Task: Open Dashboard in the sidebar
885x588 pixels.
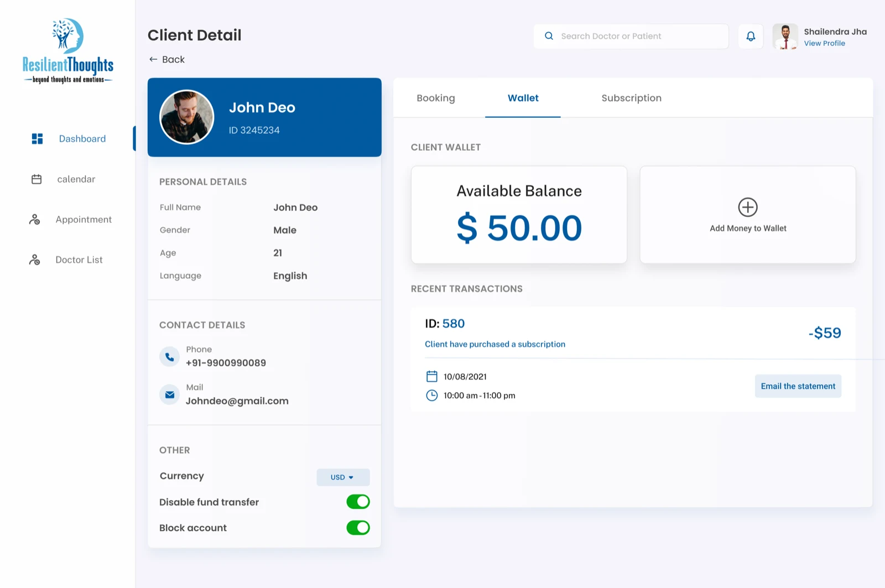Action: pyautogui.click(x=82, y=139)
